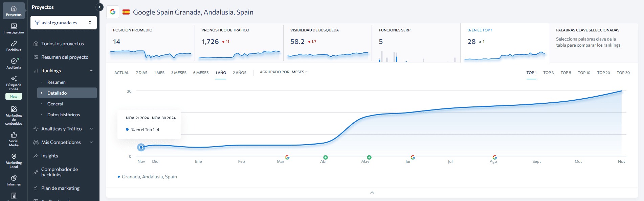Go to Todos los proyectos

(62, 44)
